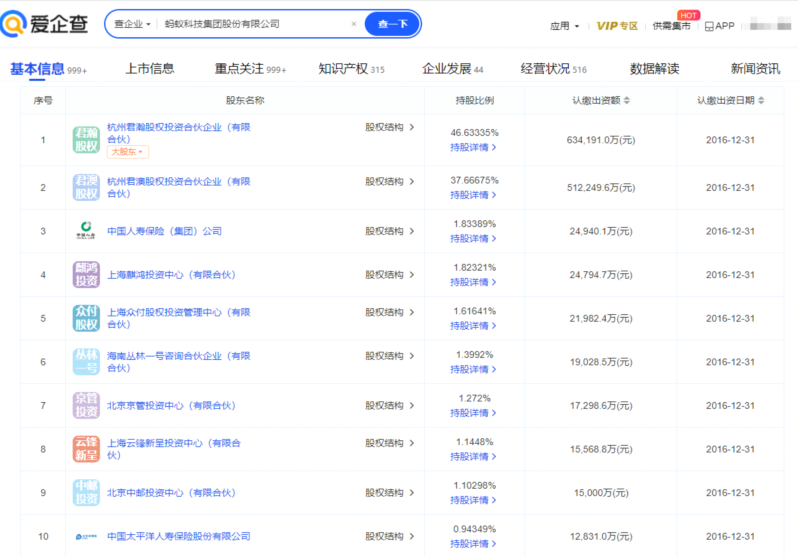
Task: Expand 股权结构 for 中国太平洋人寿 row
Action: [x=389, y=536]
